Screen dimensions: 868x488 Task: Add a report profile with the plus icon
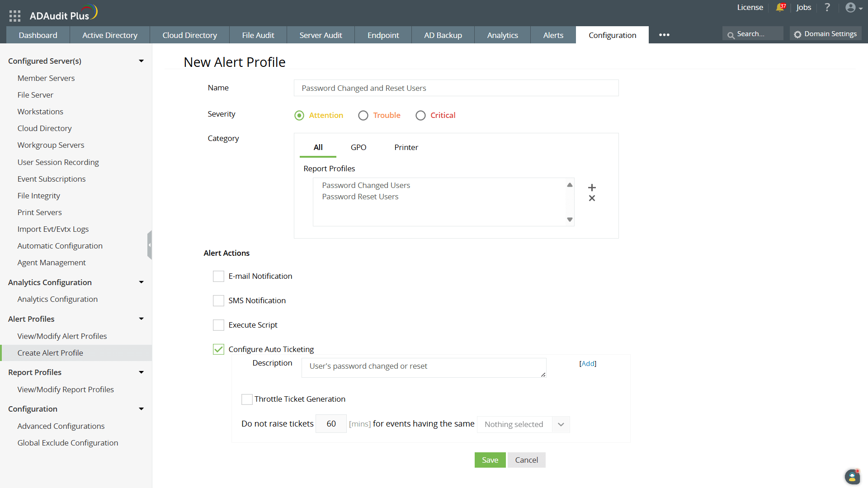pos(592,187)
